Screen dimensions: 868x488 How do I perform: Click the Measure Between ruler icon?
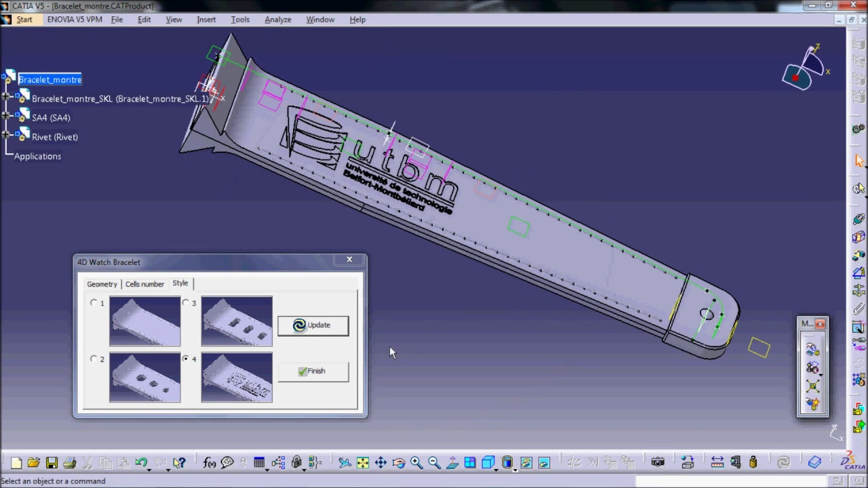point(717,463)
